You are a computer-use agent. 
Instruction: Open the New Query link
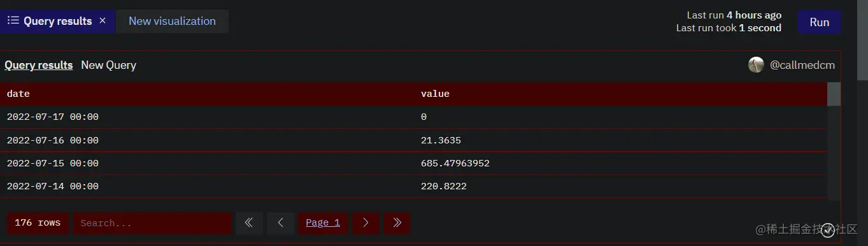click(108, 65)
